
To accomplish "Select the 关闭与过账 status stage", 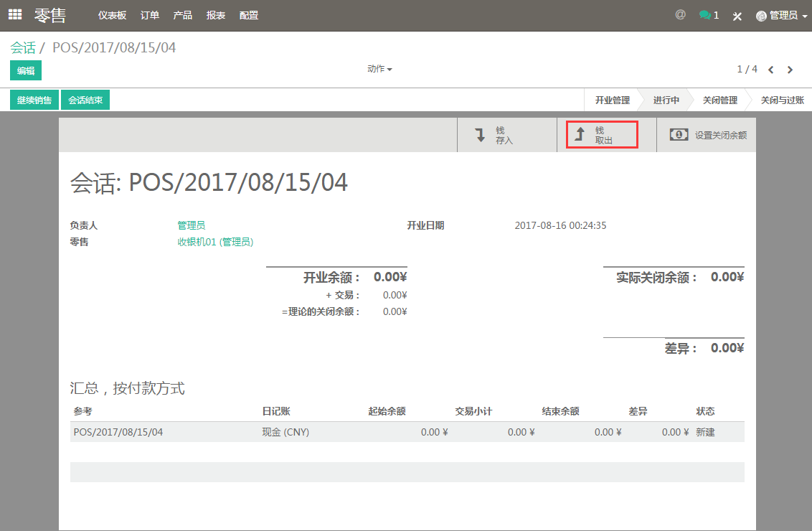I will [782, 100].
